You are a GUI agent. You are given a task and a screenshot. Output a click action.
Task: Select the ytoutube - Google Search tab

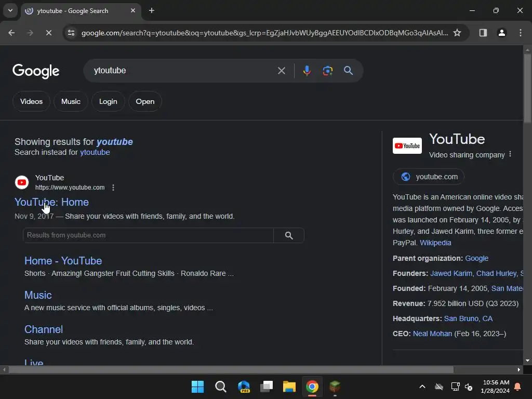(x=81, y=11)
